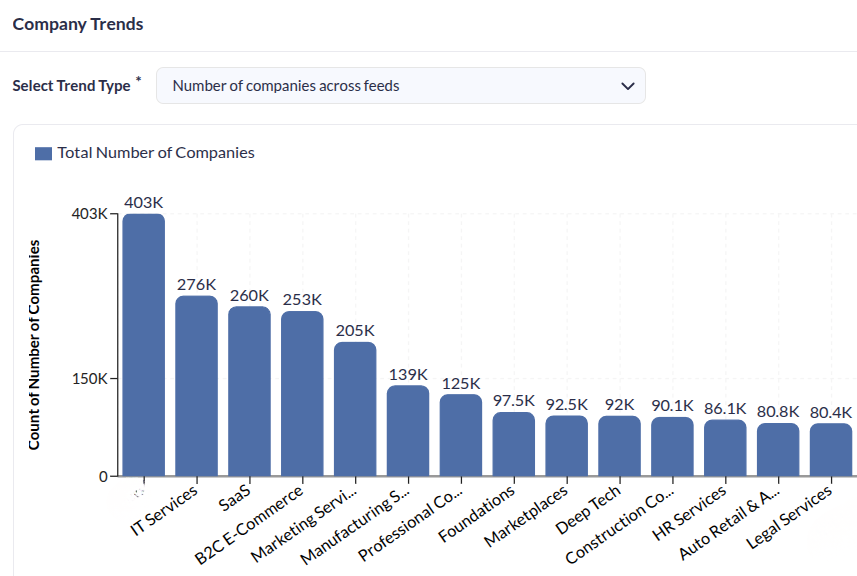
Task: Open the Select Trend Type dropdown
Action: [x=400, y=86]
